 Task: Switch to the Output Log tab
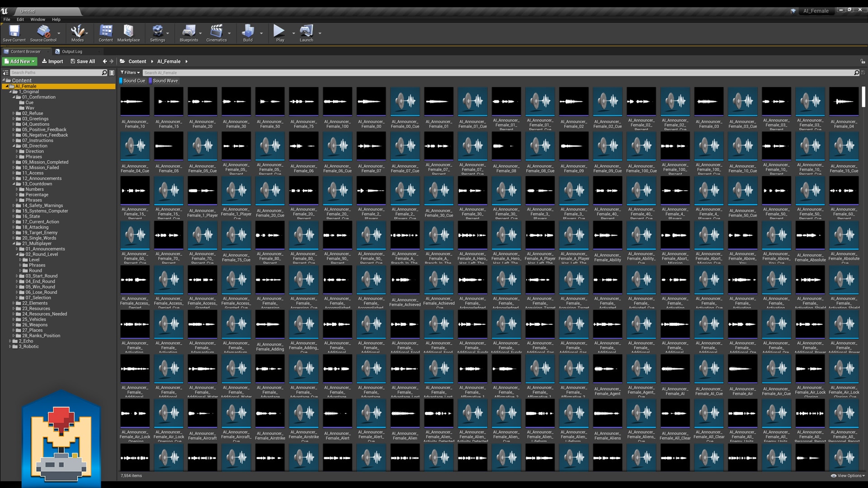coord(71,51)
